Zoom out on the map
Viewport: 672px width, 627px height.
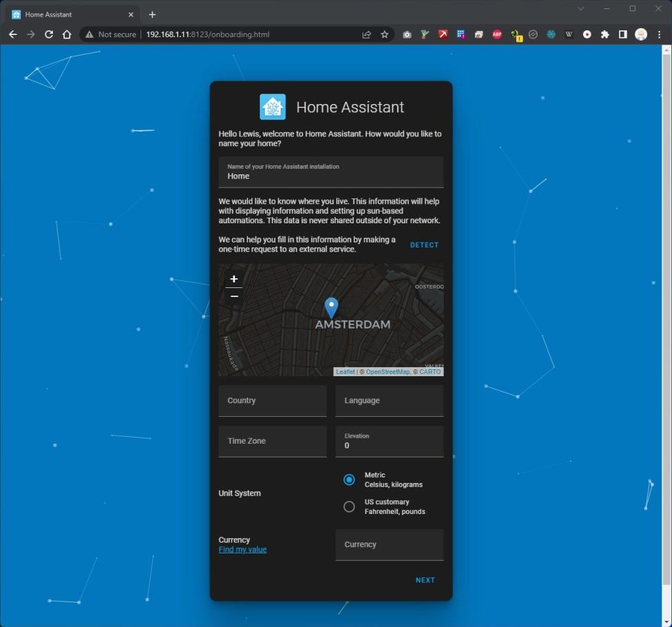[x=234, y=296]
